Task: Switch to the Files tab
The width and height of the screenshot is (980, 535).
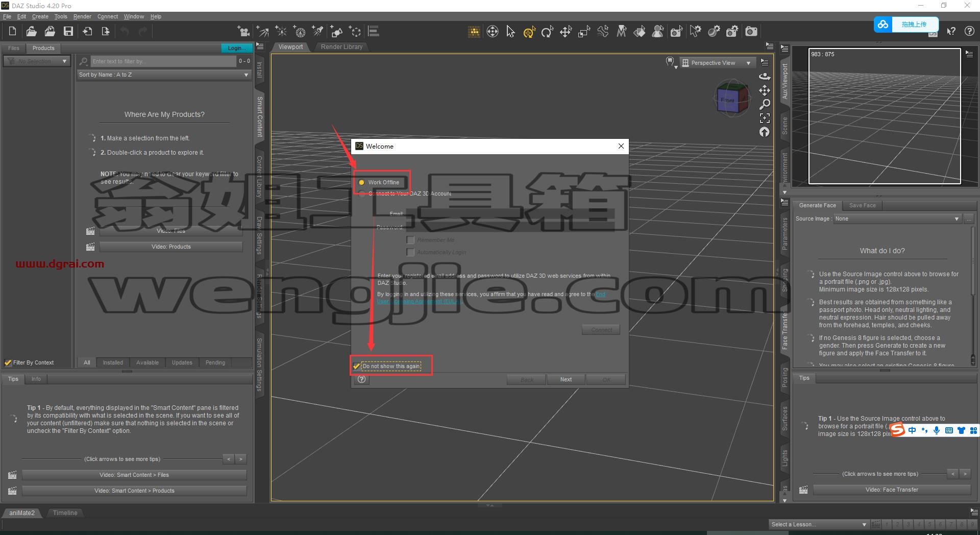Action: 14,48
